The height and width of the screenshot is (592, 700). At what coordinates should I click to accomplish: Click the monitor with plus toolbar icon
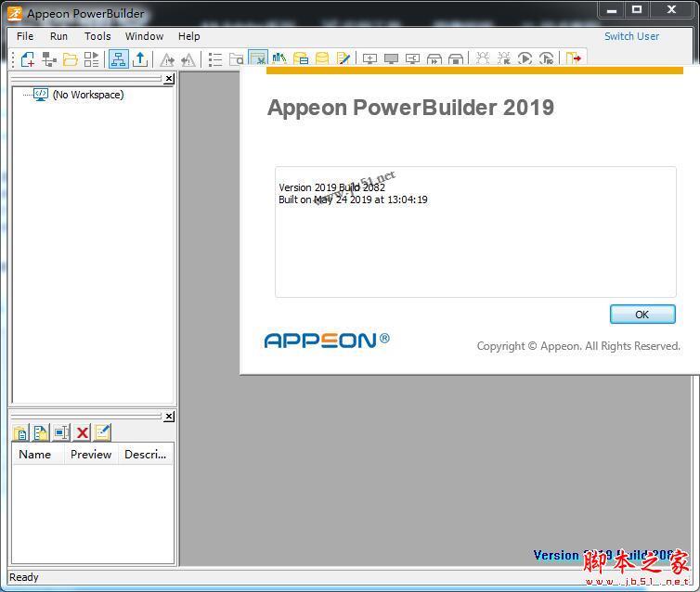click(369, 58)
